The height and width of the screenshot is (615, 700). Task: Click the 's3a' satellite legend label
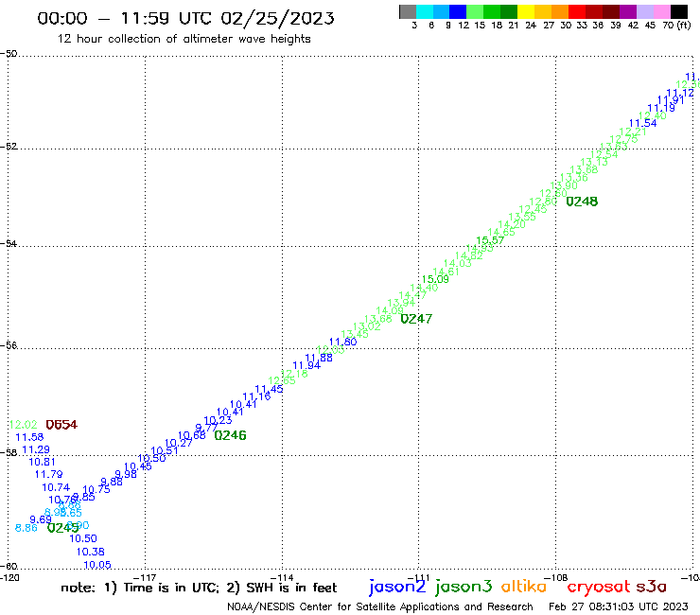tap(652, 587)
